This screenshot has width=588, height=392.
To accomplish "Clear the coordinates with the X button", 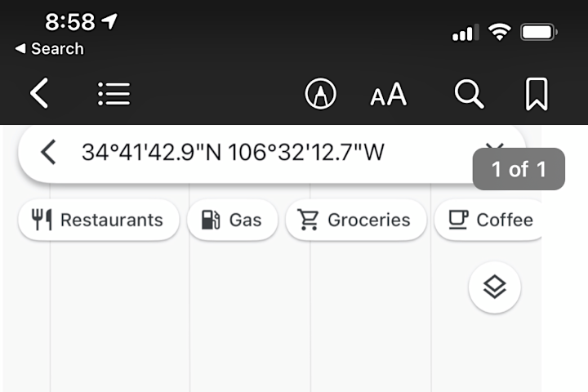I will (x=494, y=145).
